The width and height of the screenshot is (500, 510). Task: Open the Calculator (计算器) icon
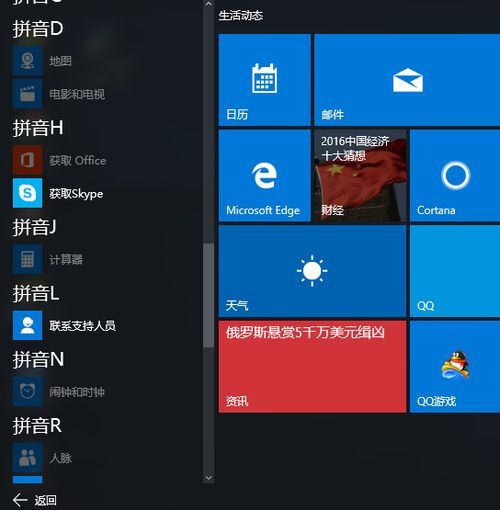[27, 259]
